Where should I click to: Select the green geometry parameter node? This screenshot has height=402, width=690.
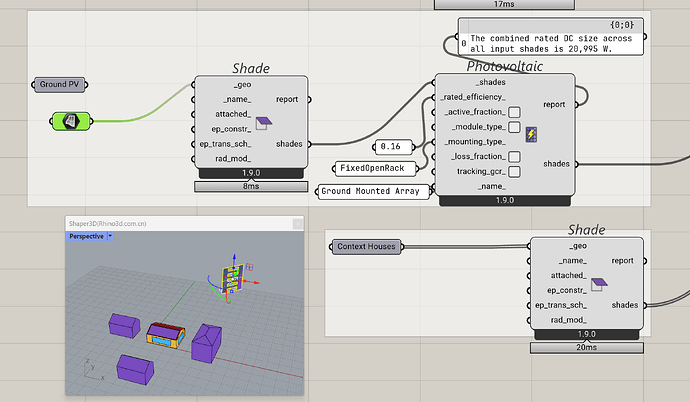tap(71, 121)
